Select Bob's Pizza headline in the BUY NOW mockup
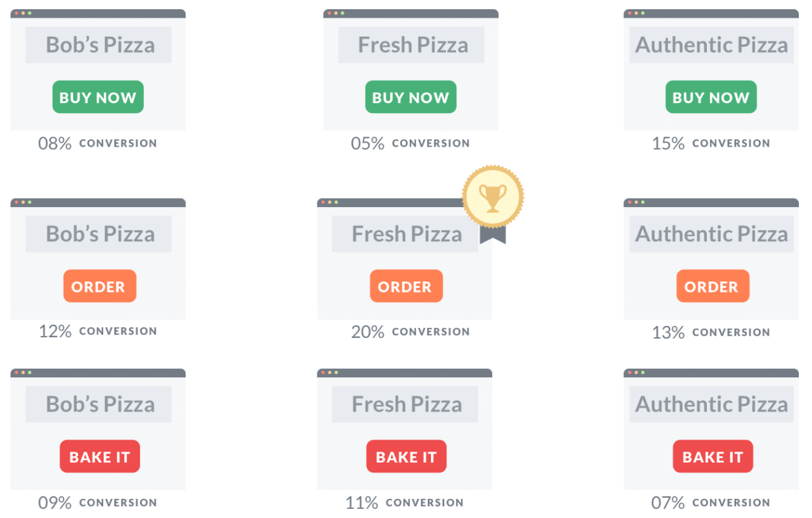 (x=99, y=45)
